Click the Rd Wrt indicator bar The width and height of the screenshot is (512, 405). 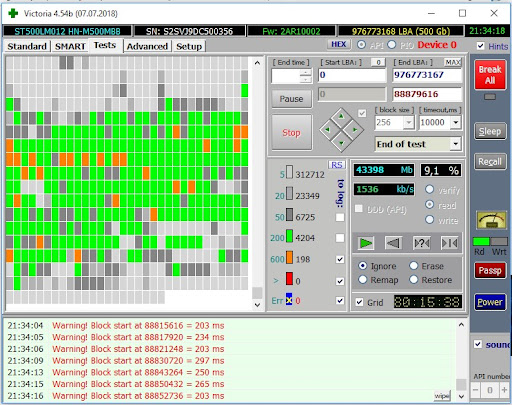click(x=490, y=241)
